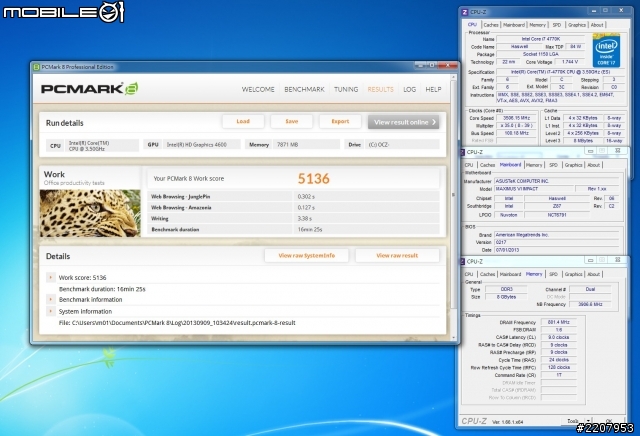Image resolution: width=640 pixels, height=436 pixels.
Task: Expand Benchmark information
Action: (x=51, y=300)
